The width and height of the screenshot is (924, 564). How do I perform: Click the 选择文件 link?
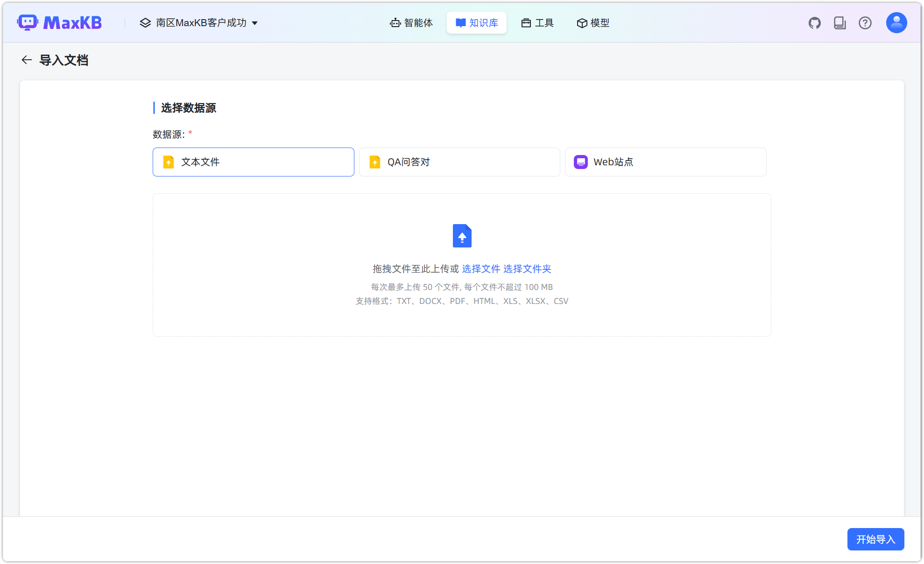481,269
